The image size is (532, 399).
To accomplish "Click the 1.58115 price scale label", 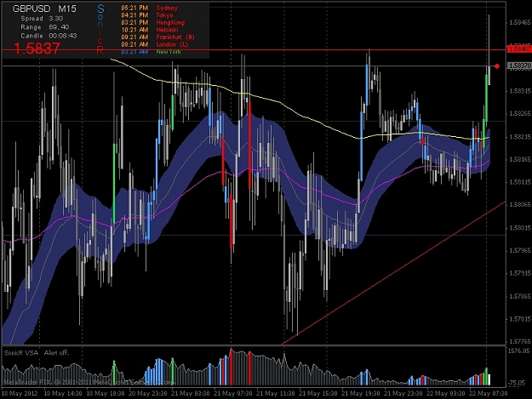I will tap(520, 182).
